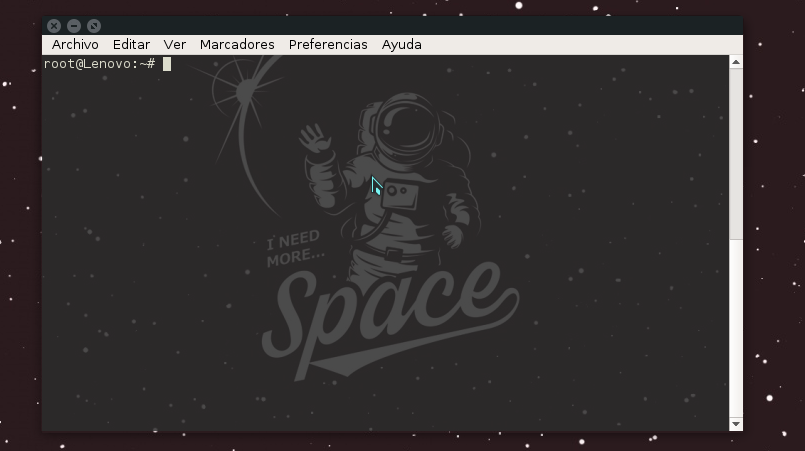Open the Ayuda menu

coord(401,45)
